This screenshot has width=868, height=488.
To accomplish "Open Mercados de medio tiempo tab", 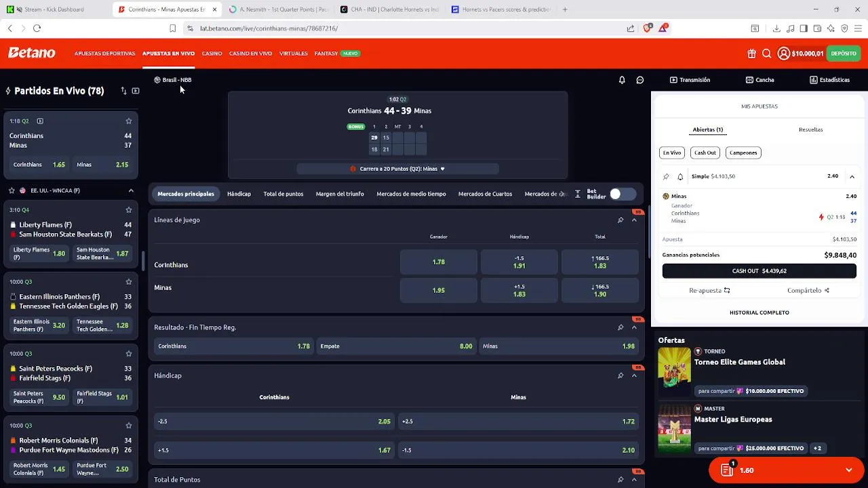I will tap(411, 194).
